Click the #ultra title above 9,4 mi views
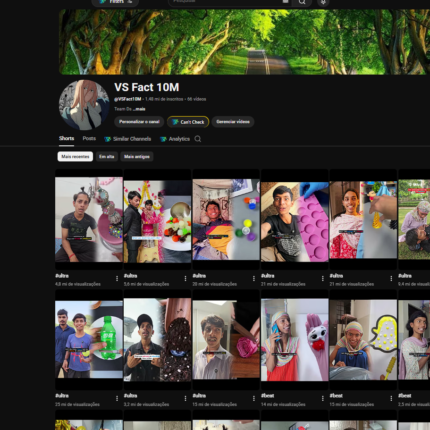Screen dimensions: 430x430 pyautogui.click(x=405, y=276)
